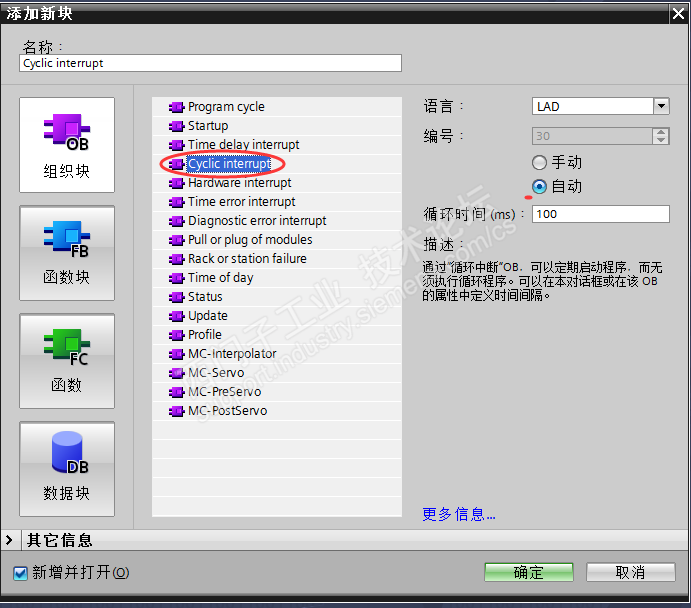Click the Startup OB icon
691x608 pixels.
coord(176,126)
